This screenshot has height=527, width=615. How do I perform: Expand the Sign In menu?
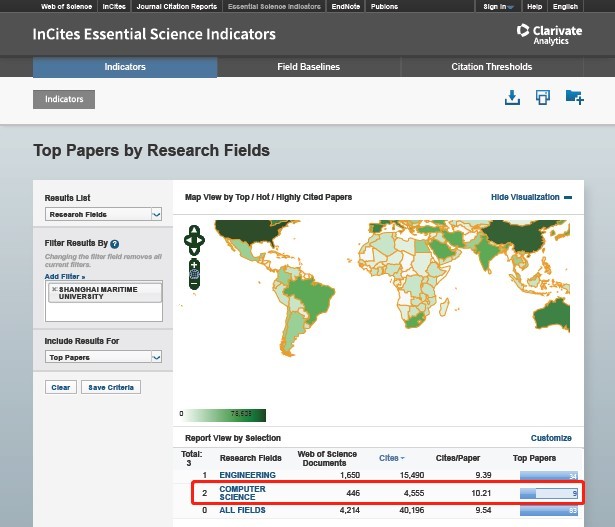(498, 6)
